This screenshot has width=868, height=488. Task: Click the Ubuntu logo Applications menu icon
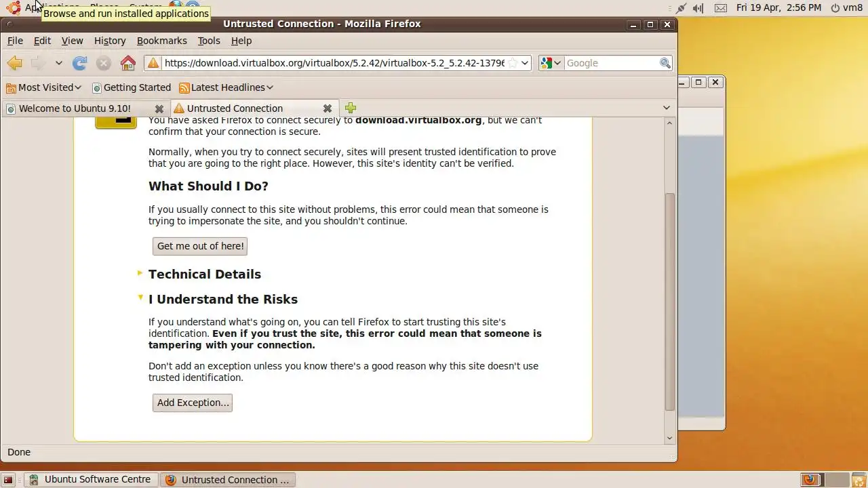[x=14, y=7]
